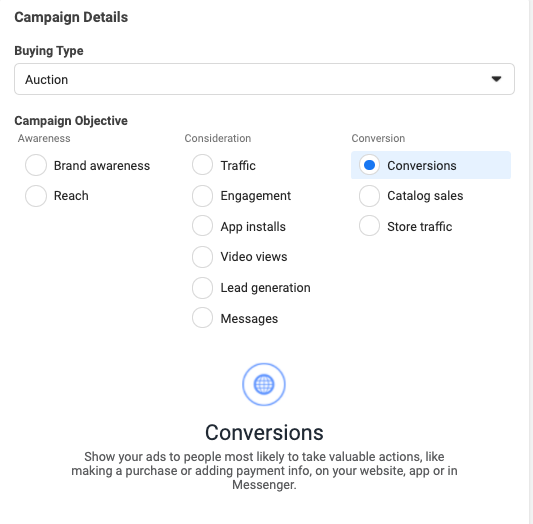Click the large Conversions title text
This screenshot has width=533, height=524.
(264, 432)
